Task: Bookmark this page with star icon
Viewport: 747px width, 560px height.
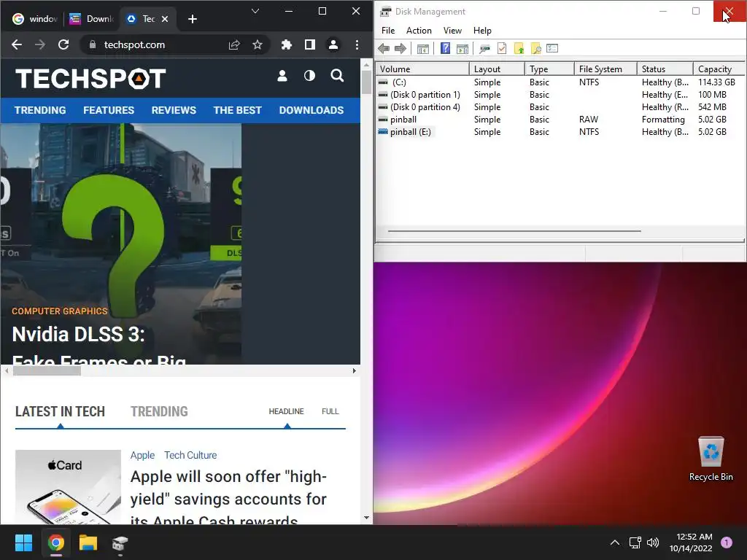Action: tap(258, 44)
